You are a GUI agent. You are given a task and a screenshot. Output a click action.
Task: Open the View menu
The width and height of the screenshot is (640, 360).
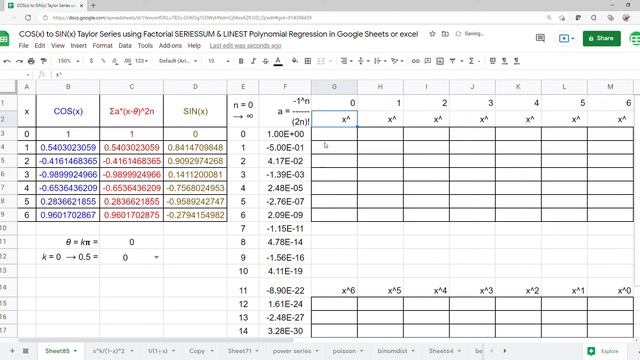pos(58,45)
